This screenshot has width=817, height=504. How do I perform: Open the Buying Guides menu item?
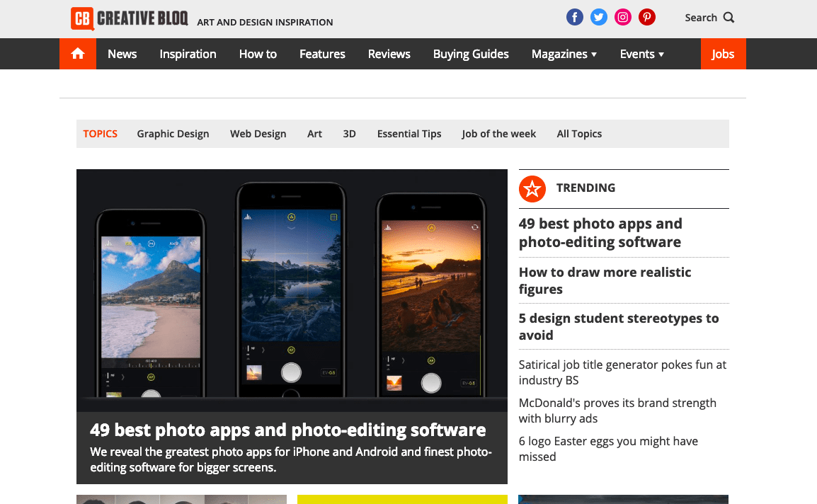471,55
